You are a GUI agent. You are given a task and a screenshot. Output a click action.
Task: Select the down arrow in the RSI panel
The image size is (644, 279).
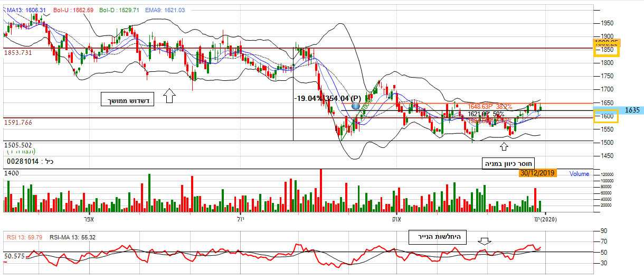(484, 241)
